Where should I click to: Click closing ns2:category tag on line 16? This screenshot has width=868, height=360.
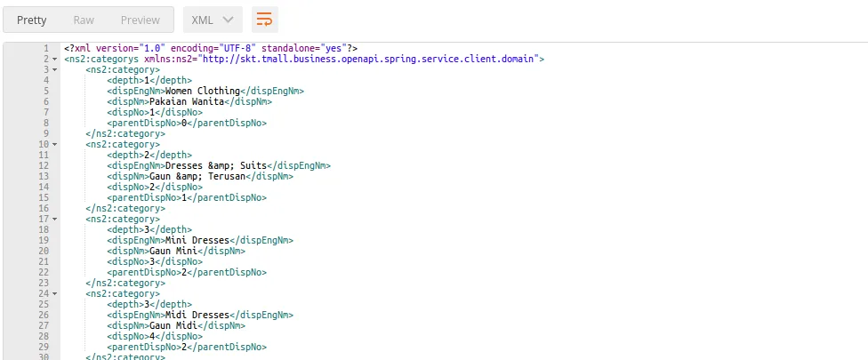[125, 208]
